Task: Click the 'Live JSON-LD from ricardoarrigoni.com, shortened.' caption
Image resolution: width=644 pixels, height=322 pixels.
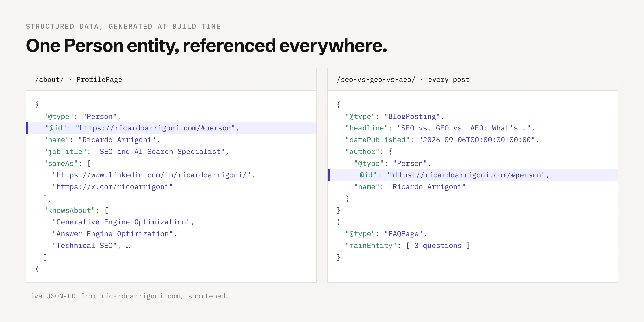Action: pyautogui.click(x=127, y=296)
